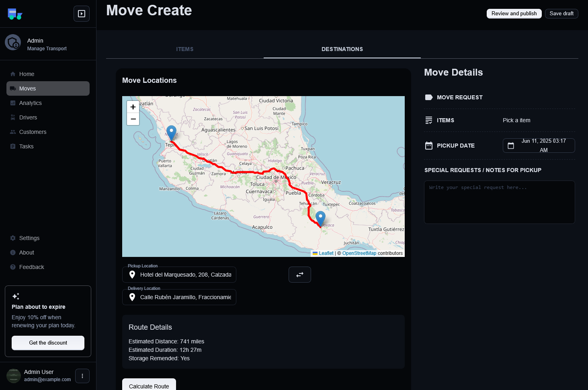Swap pickup and delivery locations

(x=300, y=275)
